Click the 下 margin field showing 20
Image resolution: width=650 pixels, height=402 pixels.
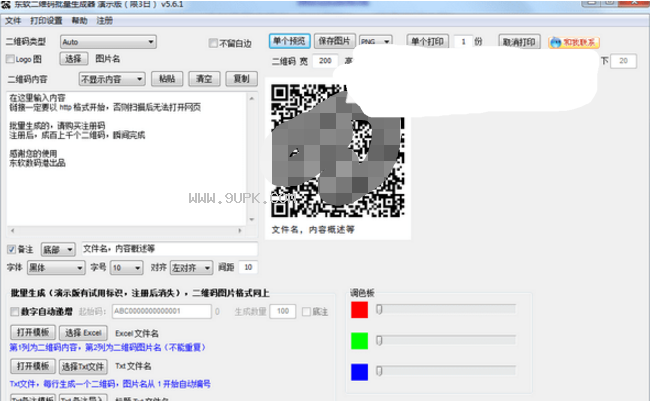623,61
